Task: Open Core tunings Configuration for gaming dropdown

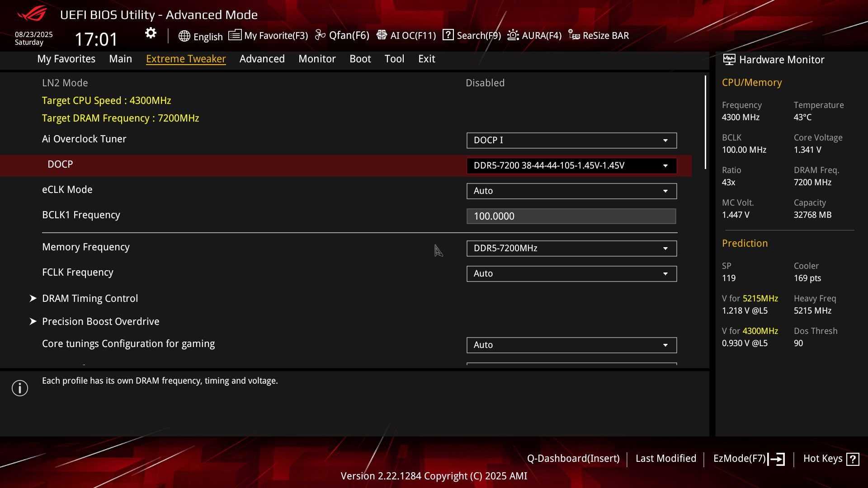Action: pyautogui.click(x=571, y=345)
